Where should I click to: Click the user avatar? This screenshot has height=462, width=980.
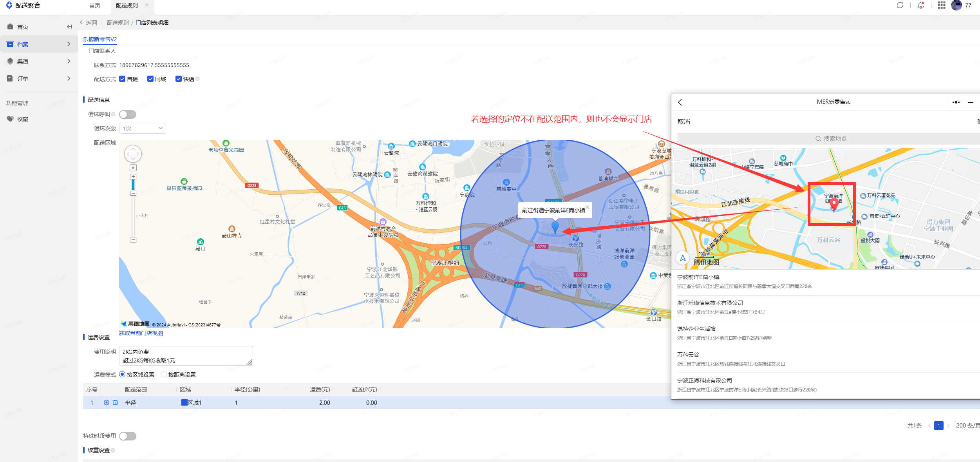click(956, 5)
